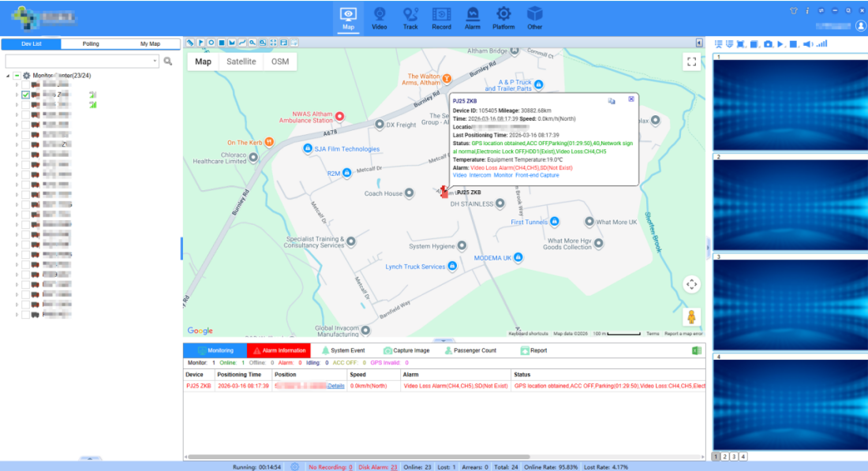The image size is (868, 471).
Task: Toggle Google map fullscreen view
Action: click(x=691, y=62)
